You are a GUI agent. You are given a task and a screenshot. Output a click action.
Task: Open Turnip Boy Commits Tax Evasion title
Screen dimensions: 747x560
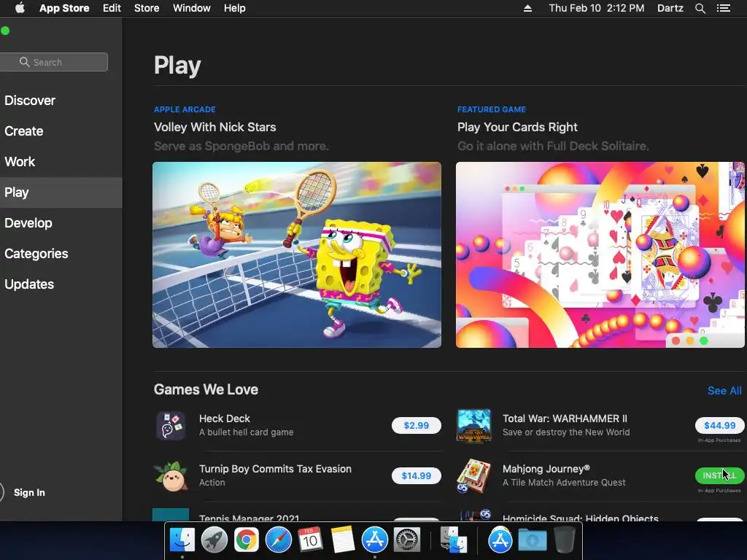(x=275, y=469)
